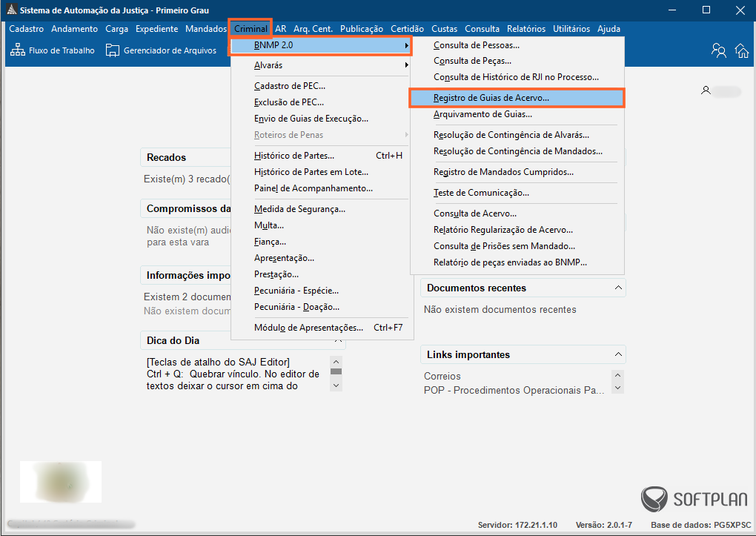Open the Expediente menu
The height and width of the screenshot is (536, 756).
[x=156, y=29]
